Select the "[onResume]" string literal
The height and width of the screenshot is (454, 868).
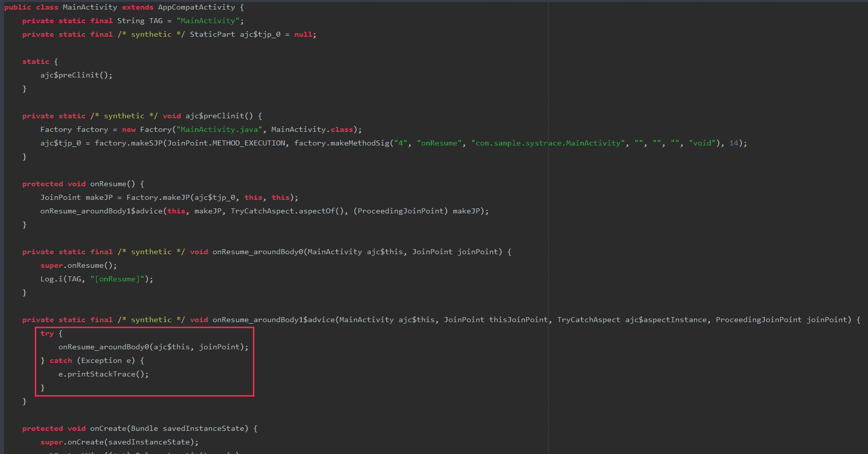pyautogui.click(x=117, y=279)
